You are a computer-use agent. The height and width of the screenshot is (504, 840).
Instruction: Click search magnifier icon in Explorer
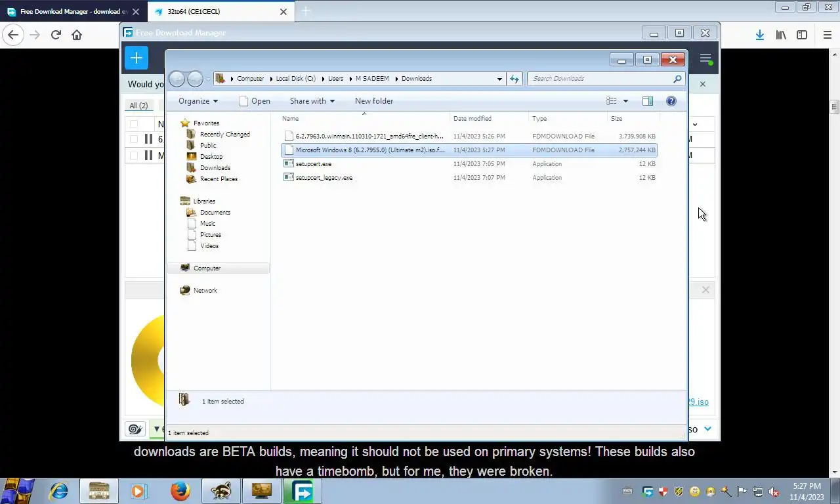678,79
